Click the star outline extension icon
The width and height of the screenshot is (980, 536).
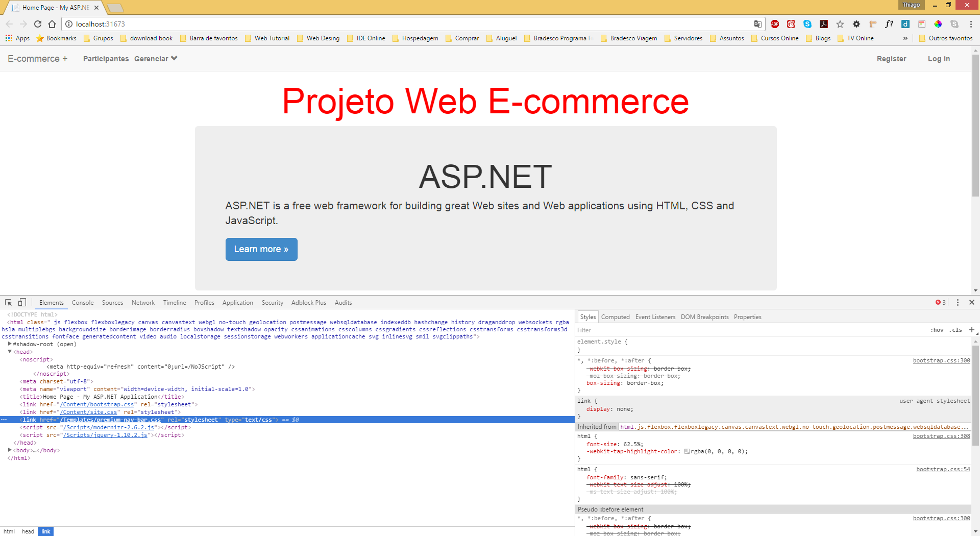840,24
